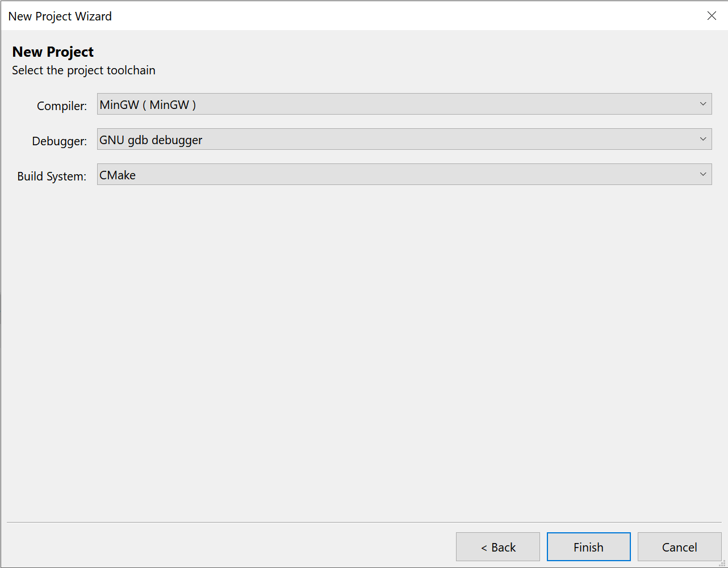Screen dimensions: 728x568
Task: Click the "New Project" heading
Action: point(52,52)
